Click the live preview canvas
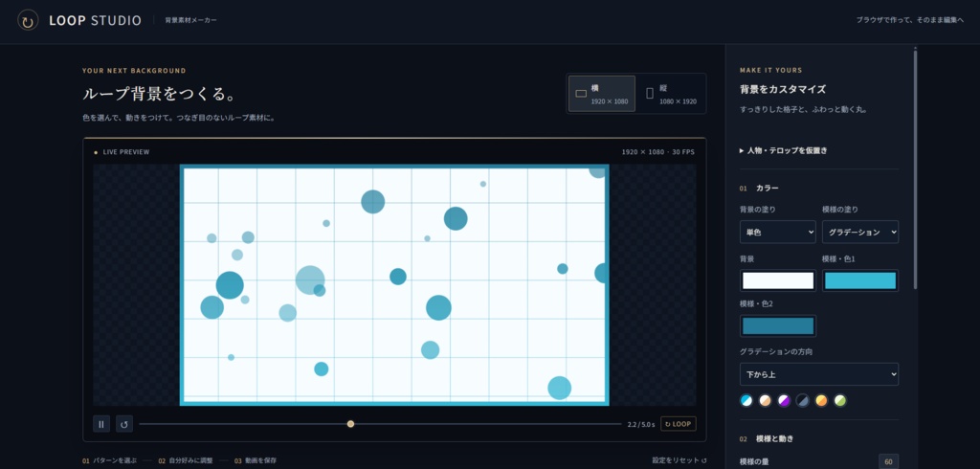This screenshot has width=980, height=469. pos(394,285)
